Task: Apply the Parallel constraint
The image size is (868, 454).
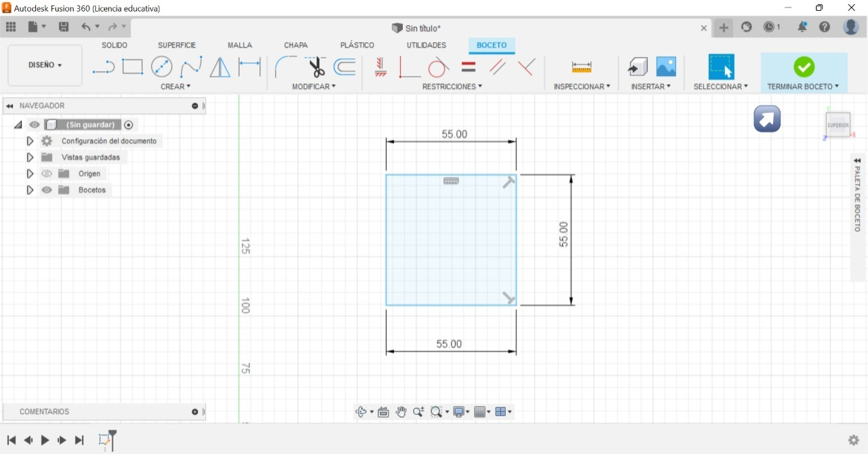Action: (498, 67)
